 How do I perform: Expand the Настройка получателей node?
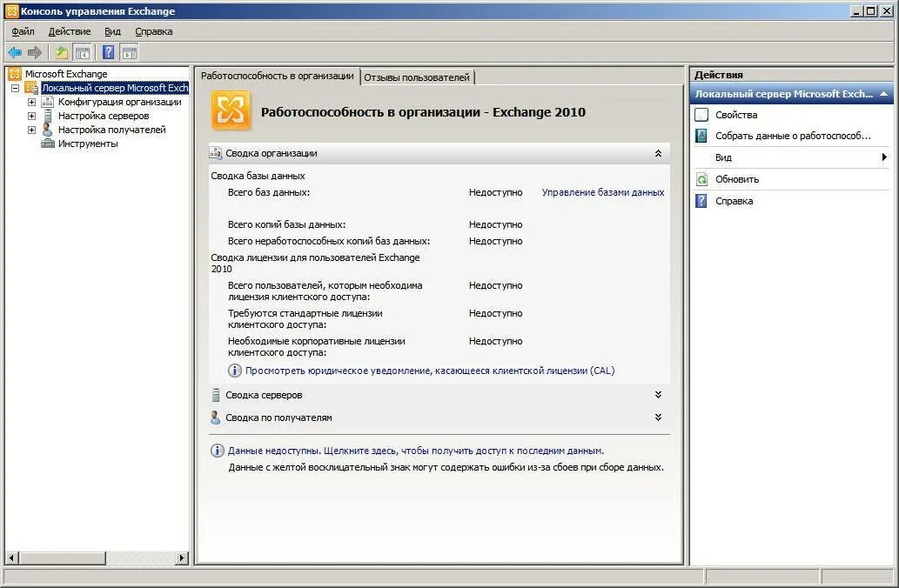(32, 130)
